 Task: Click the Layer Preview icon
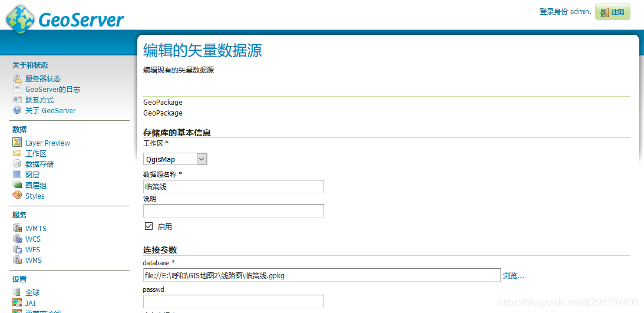tap(17, 143)
